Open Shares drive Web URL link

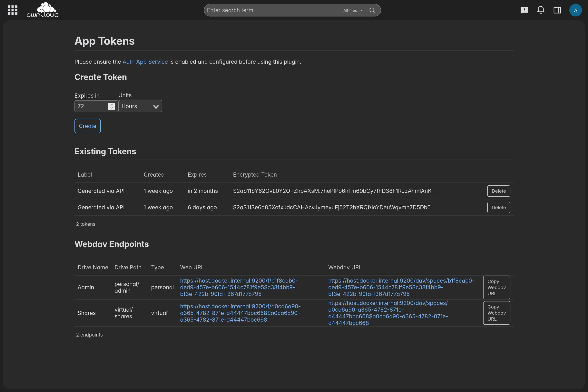[240, 313]
